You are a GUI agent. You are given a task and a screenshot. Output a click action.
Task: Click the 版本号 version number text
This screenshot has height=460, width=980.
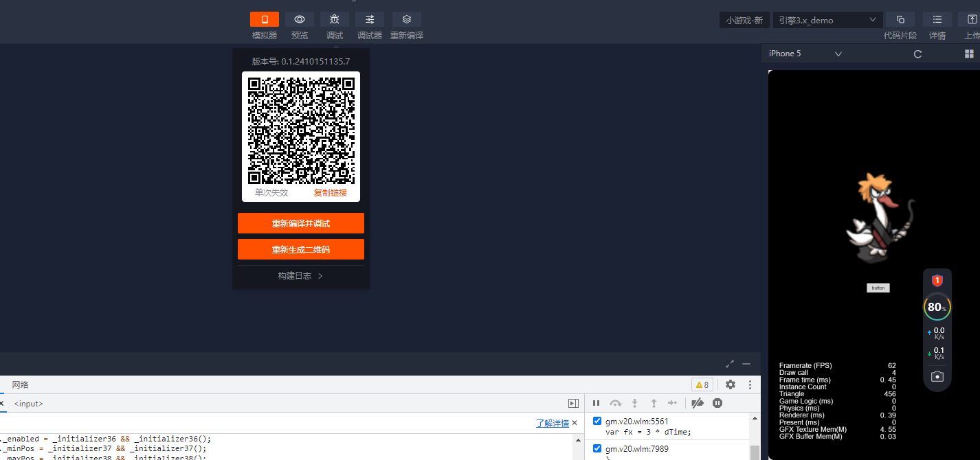click(301, 61)
